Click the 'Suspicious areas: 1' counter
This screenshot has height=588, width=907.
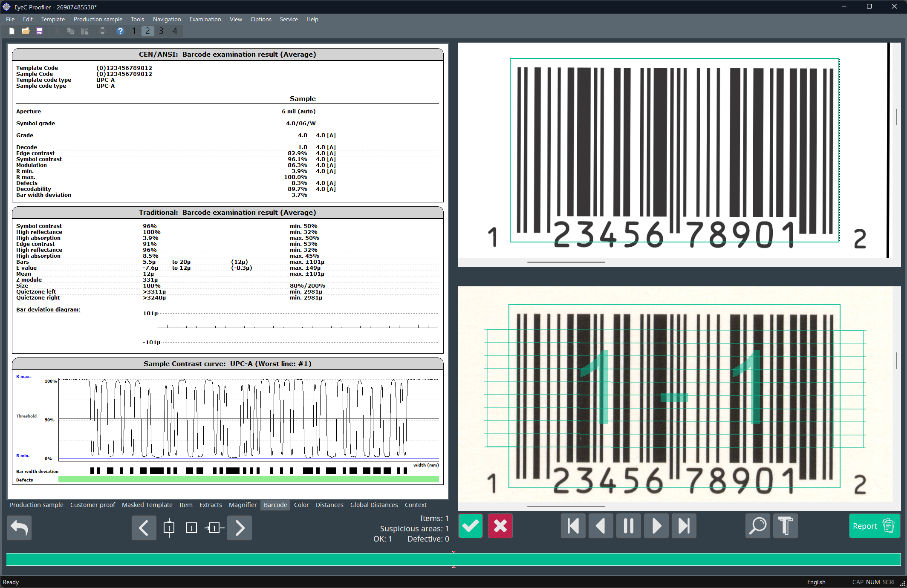(414, 529)
